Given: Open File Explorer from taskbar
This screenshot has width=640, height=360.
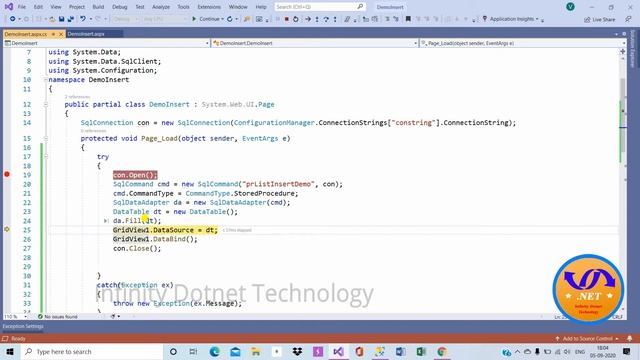Looking at the screenshot, I should (x=256, y=351).
